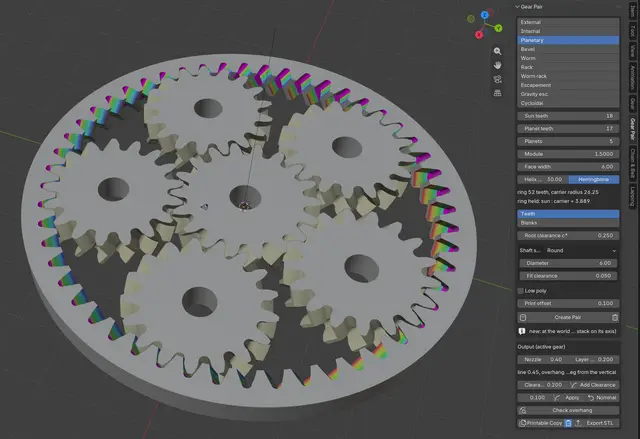Click the shaft Diameter field
The width and height of the screenshot is (640, 439).
tap(569, 263)
